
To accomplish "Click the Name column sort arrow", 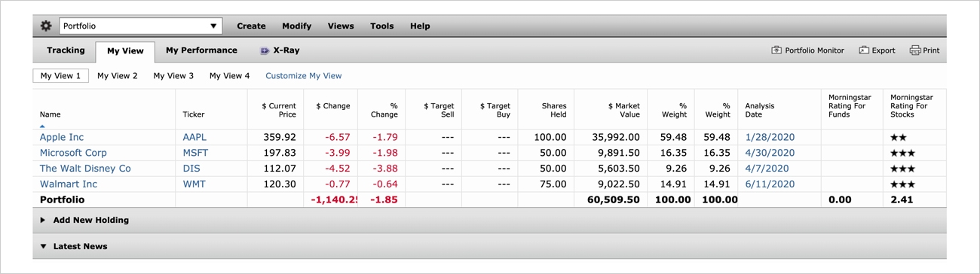I will pyautogui.click(x=42, y=126).
